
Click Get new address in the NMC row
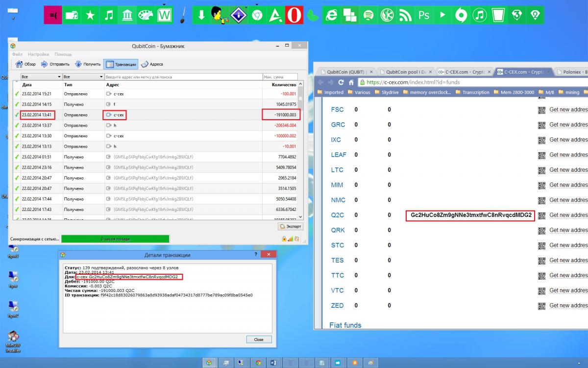pos(568,200)
